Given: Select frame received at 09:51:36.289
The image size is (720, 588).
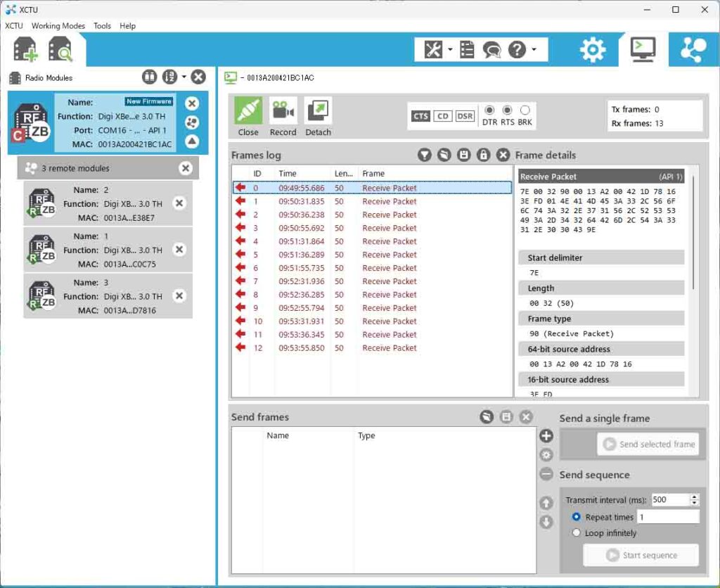Looking at the screenshot, I should pos(373,255).
